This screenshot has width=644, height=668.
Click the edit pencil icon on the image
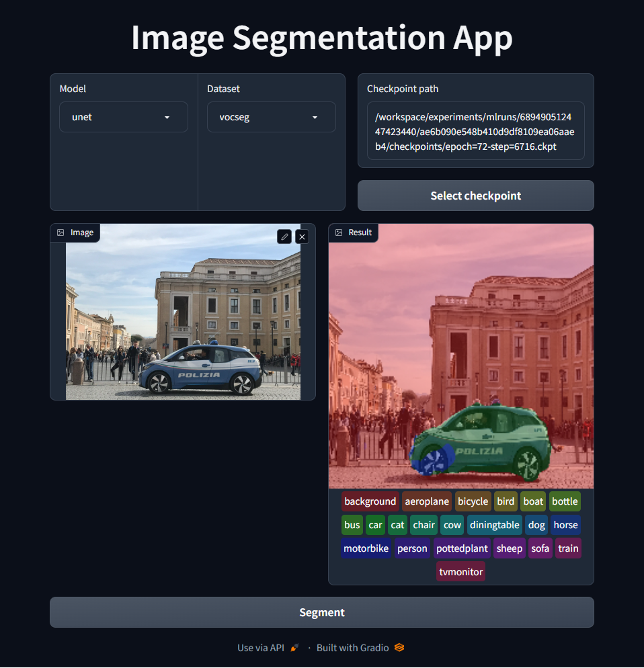(284, 237)
